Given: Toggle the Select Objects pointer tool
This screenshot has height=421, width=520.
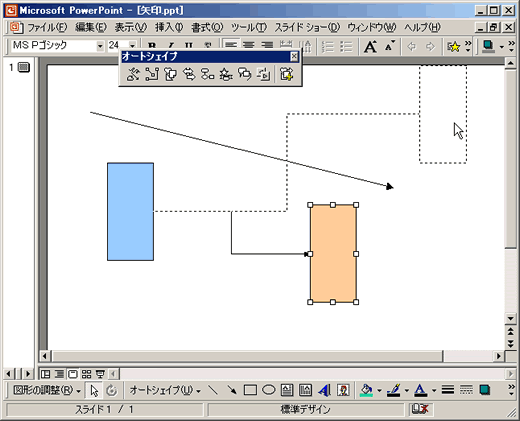Looking at the screenshot, I should 94,390.
